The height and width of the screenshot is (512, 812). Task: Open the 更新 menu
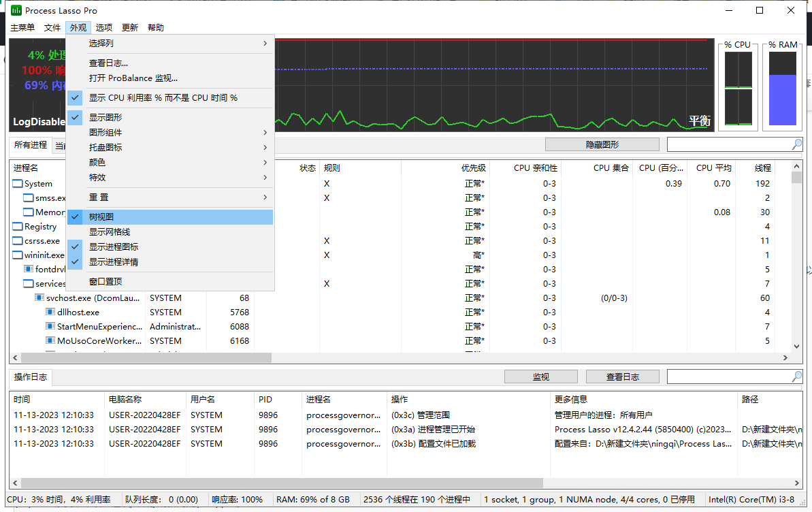coord(129,27)
